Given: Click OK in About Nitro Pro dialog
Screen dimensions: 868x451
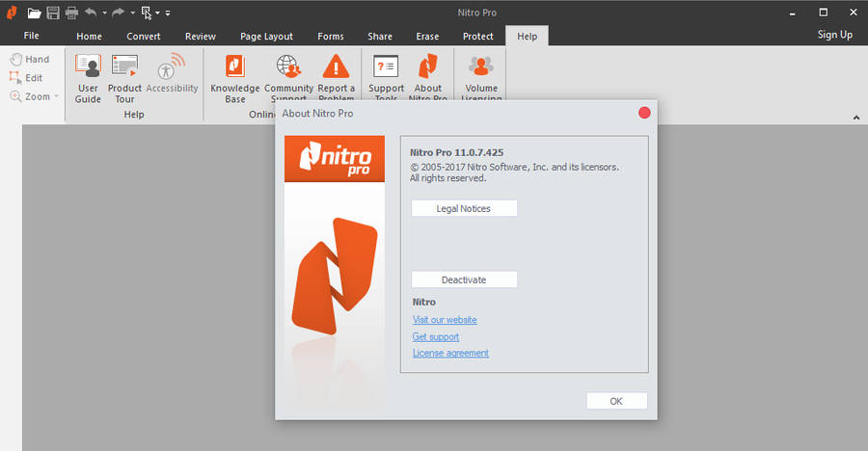Looking at the screenshot, I should pos(616,401).
